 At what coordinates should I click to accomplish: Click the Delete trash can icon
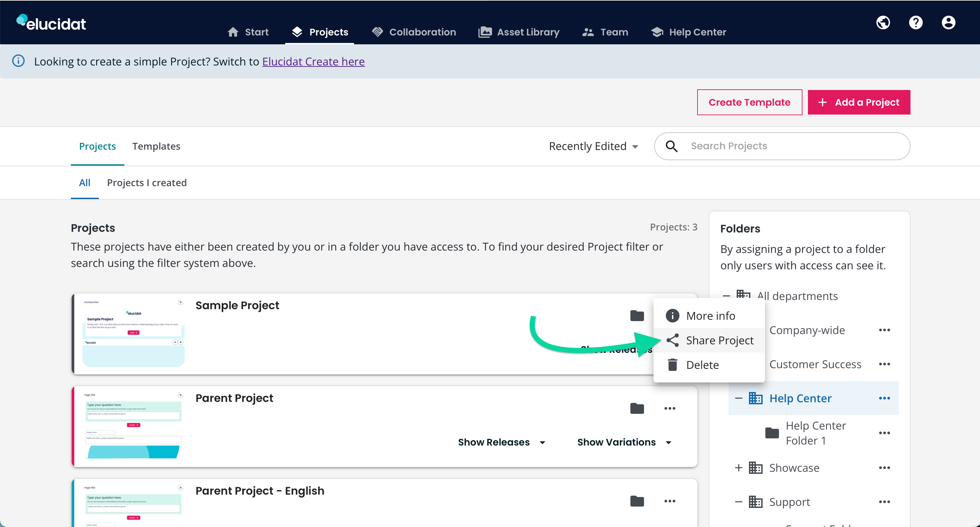coord(672,364)
